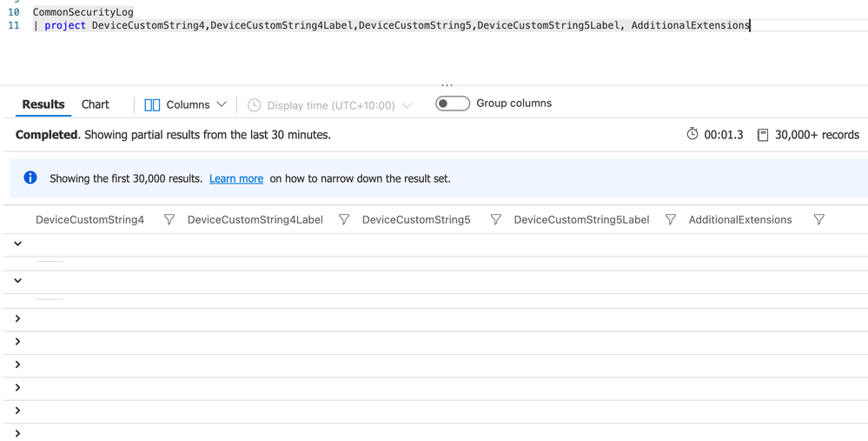Click the records count icon

(762, 135)
